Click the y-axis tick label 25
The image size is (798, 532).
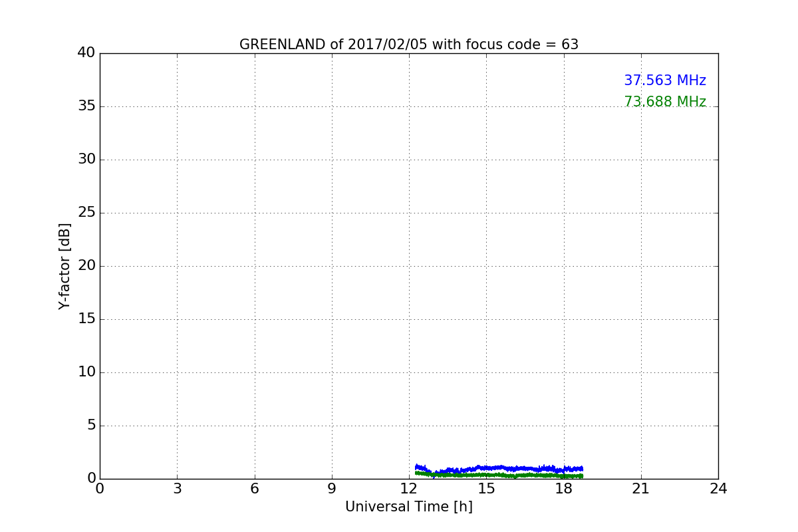86,213
